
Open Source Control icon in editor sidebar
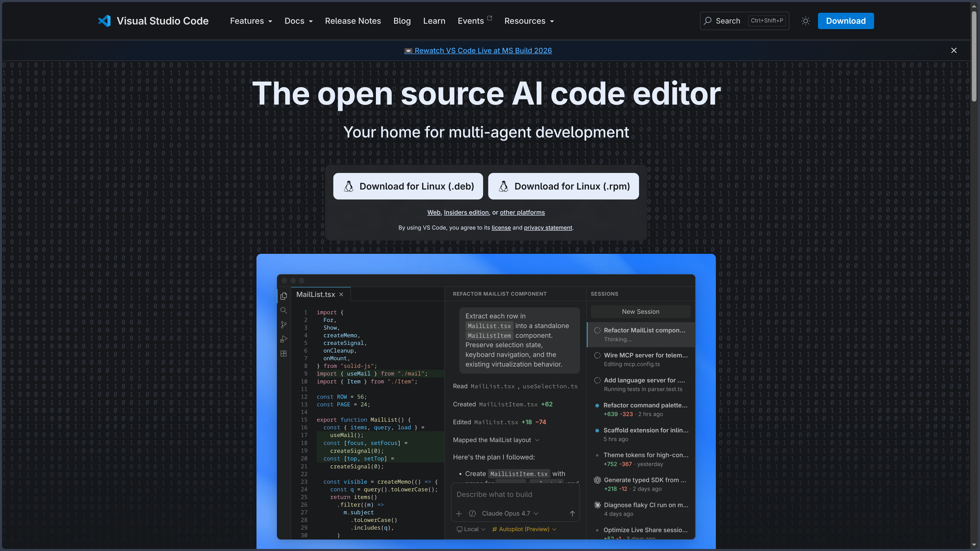284,325
